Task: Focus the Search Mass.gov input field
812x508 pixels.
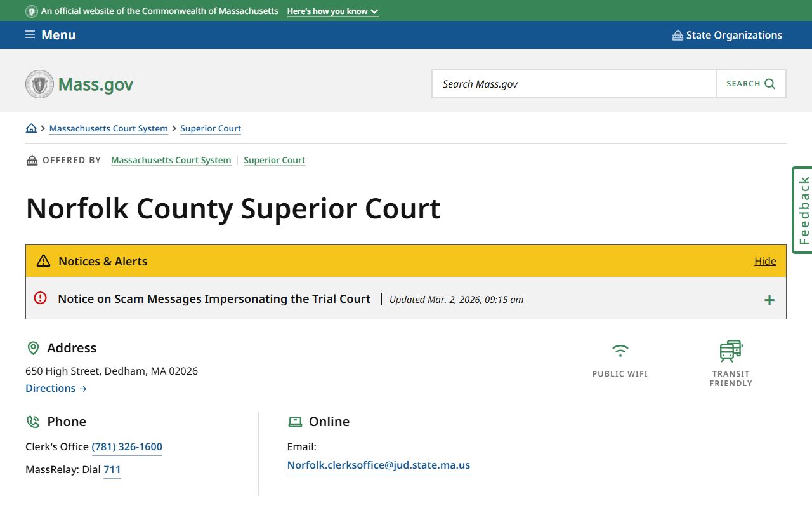Action: [x=574, y=84]
